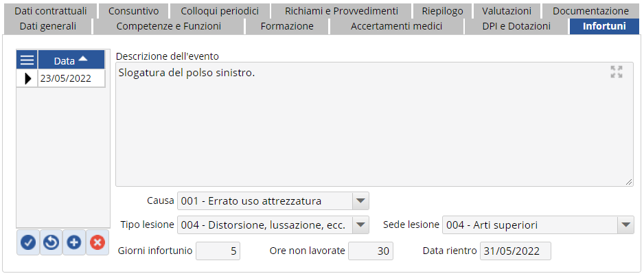Switch to Dati contrattuali tab
644x276 pixels.
pyautogui.click(x=49, y=11)
